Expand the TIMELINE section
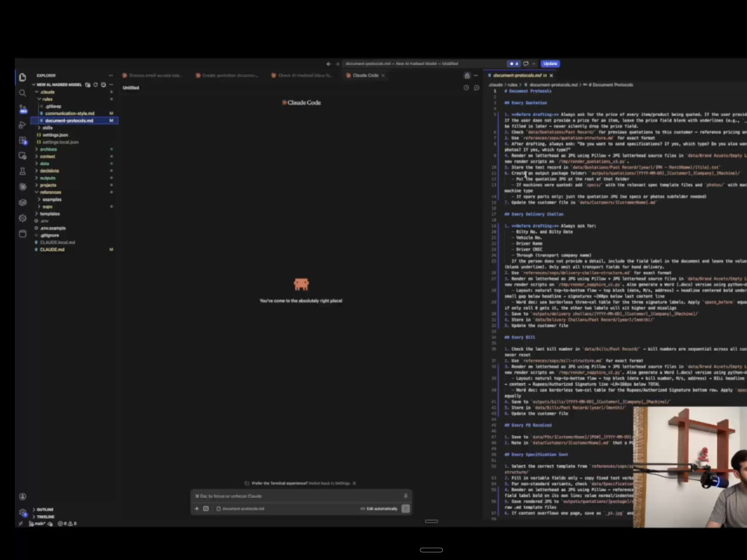Viewport: 747px width, 560px height. 46,517
